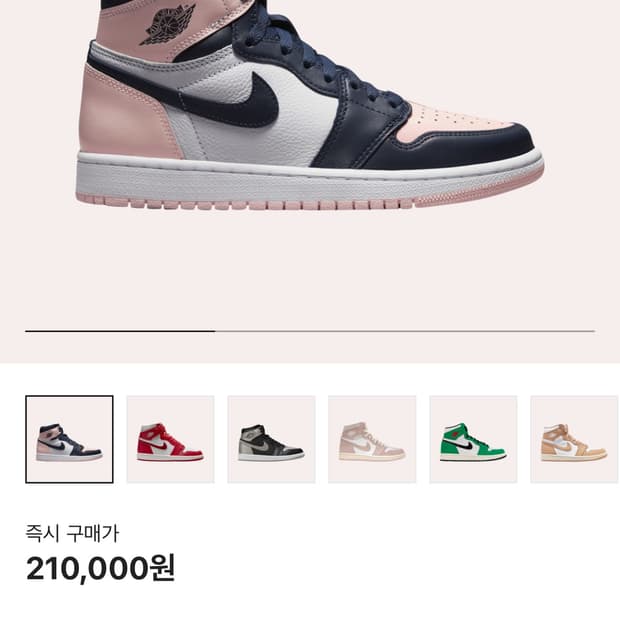This screenshot has width=620, height=620.
Task: Select the red and white sneaker thumbnail
Action: tap(170, 439)
